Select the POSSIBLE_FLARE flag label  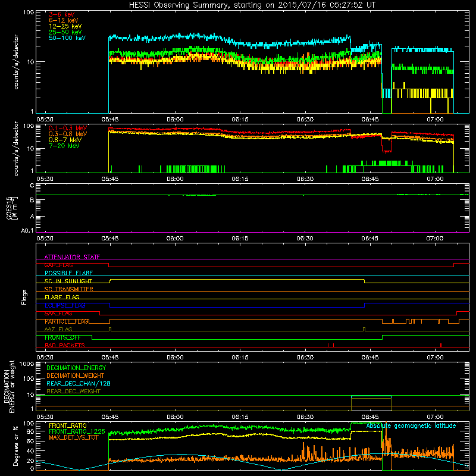click(68, 273)
